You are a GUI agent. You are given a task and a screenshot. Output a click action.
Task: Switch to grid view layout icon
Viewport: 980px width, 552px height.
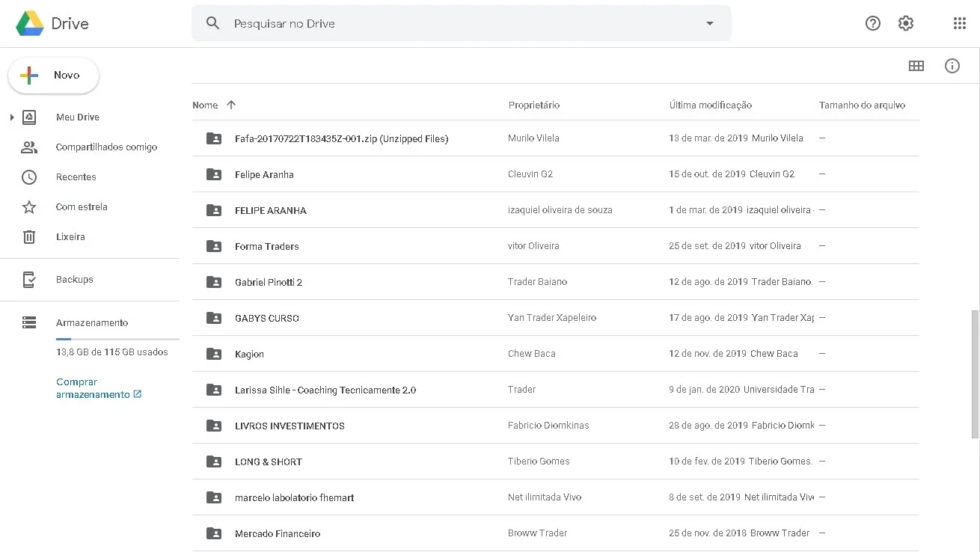pos(916,66)
